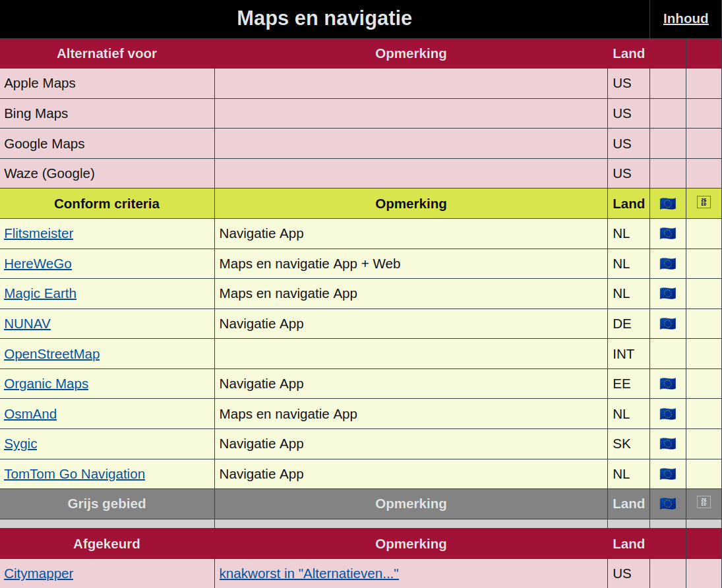Open the NUNAV link
This screenshot has height=588, width=722.
coord(27,324)
